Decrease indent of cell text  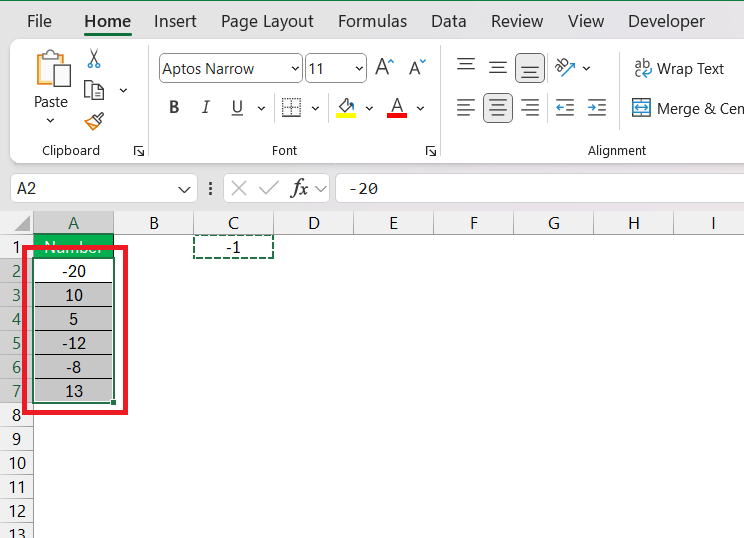pyautogui.click(x=565, y=108)
